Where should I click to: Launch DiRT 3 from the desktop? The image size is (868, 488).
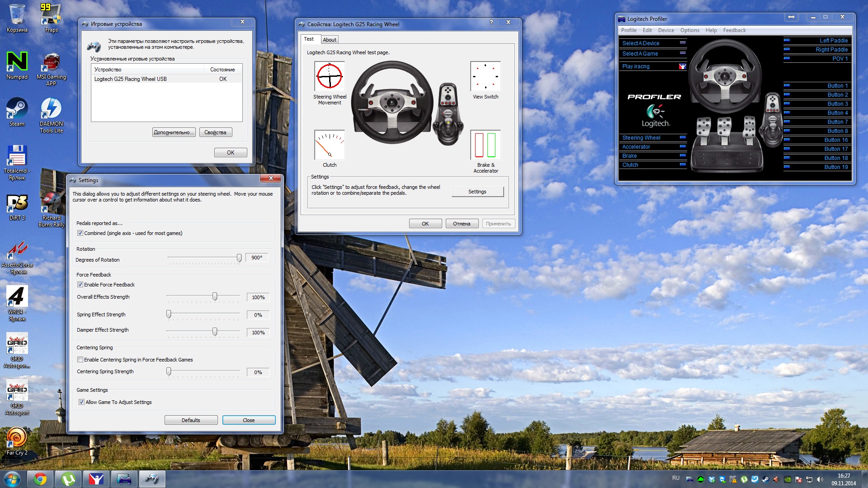point(17,206)
